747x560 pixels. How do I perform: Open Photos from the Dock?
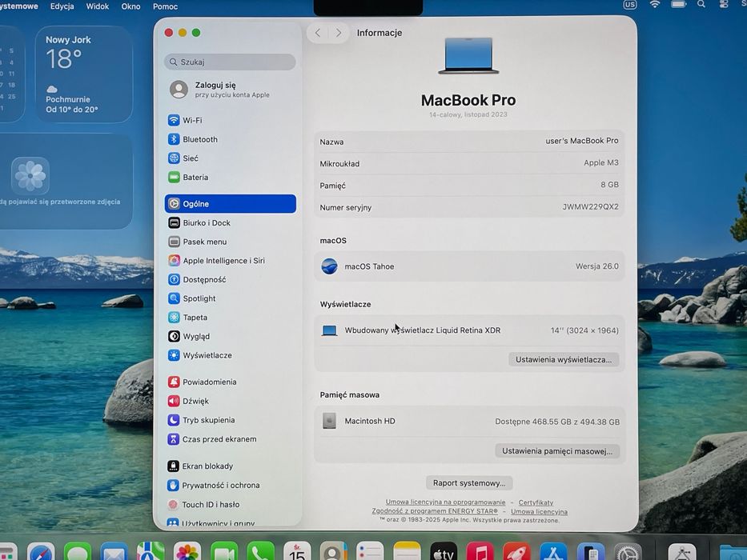click(x=187, y=552)
